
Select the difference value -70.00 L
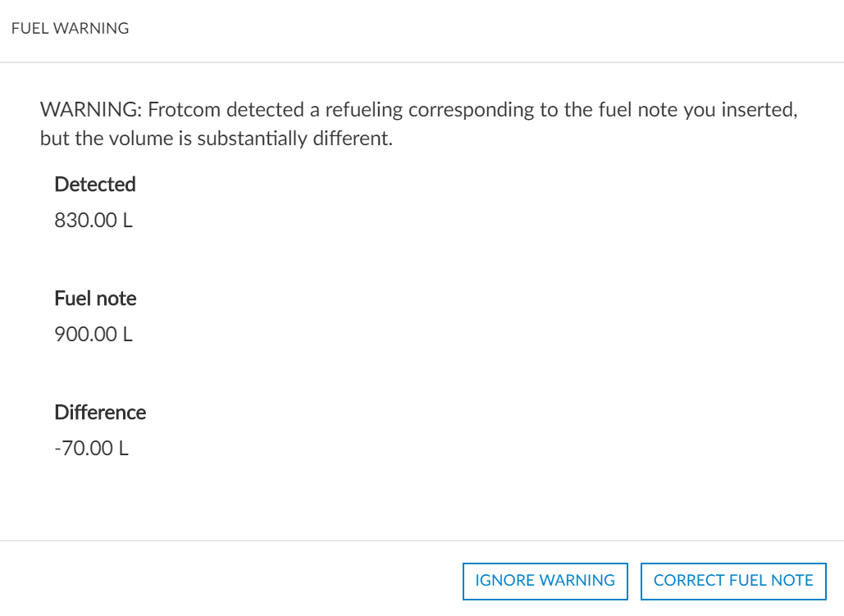91,449
